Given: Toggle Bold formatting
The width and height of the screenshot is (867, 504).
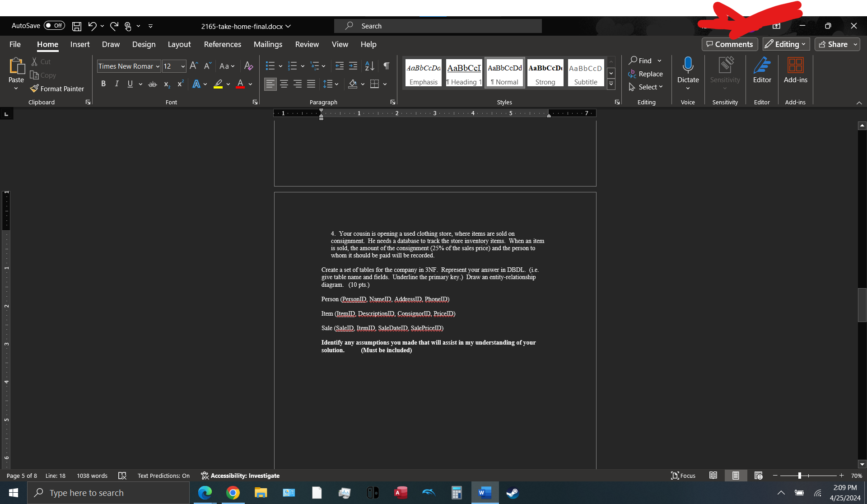Looking at the screenshot, I should (x=103, y=84).
